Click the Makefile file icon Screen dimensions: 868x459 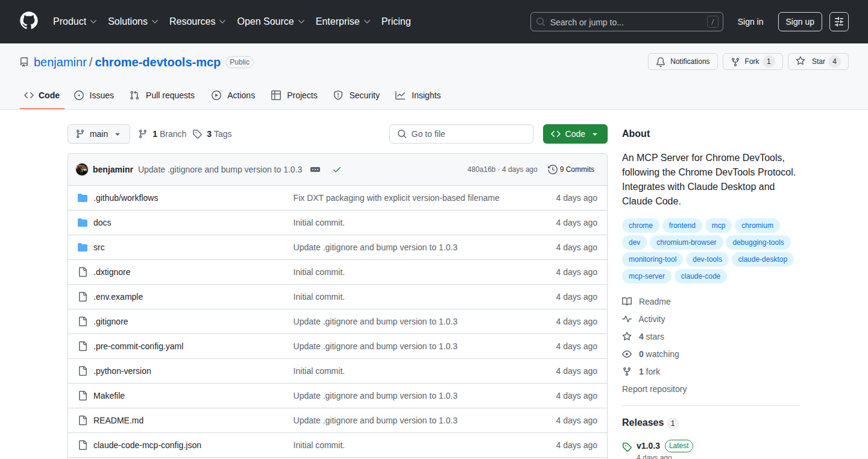click(83, 396)
